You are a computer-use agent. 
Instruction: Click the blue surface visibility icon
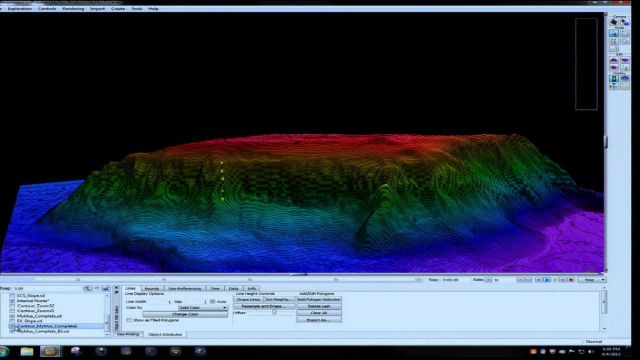tap(625, 78)
